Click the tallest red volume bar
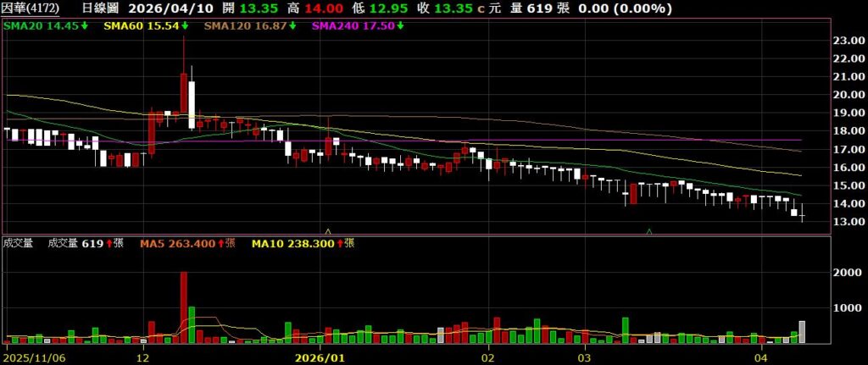868x365 pixels. pos(183,307)
